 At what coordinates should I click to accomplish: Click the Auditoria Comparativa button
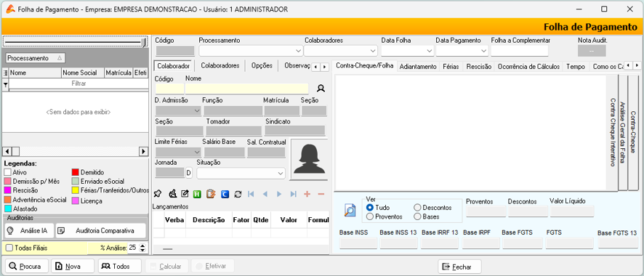pos(100,231)
